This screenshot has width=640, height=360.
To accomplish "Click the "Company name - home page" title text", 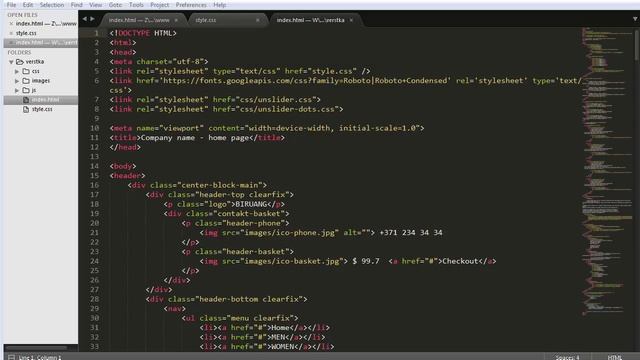I will pos(195,138).
